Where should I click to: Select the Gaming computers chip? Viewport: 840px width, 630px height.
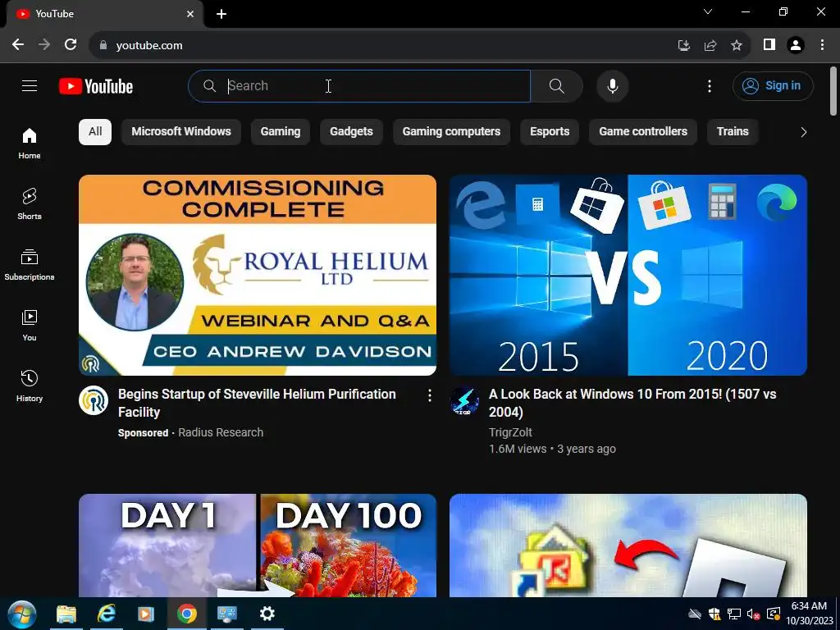click(451, 132)
